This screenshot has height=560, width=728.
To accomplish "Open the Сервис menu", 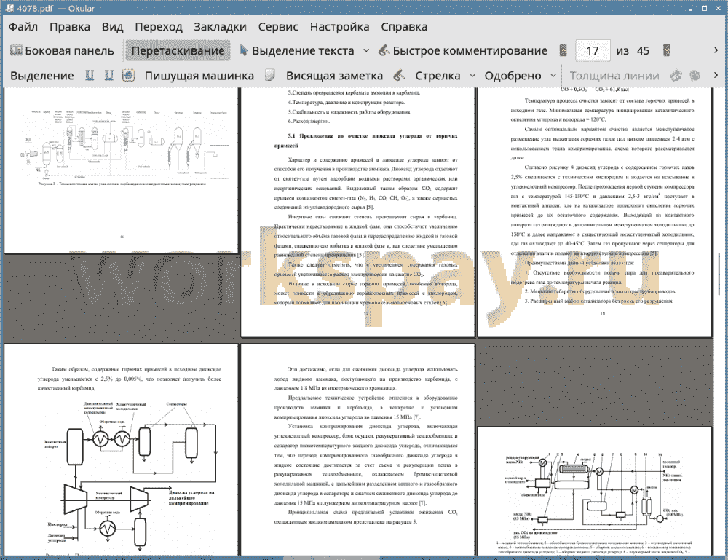I will point(278,27).
